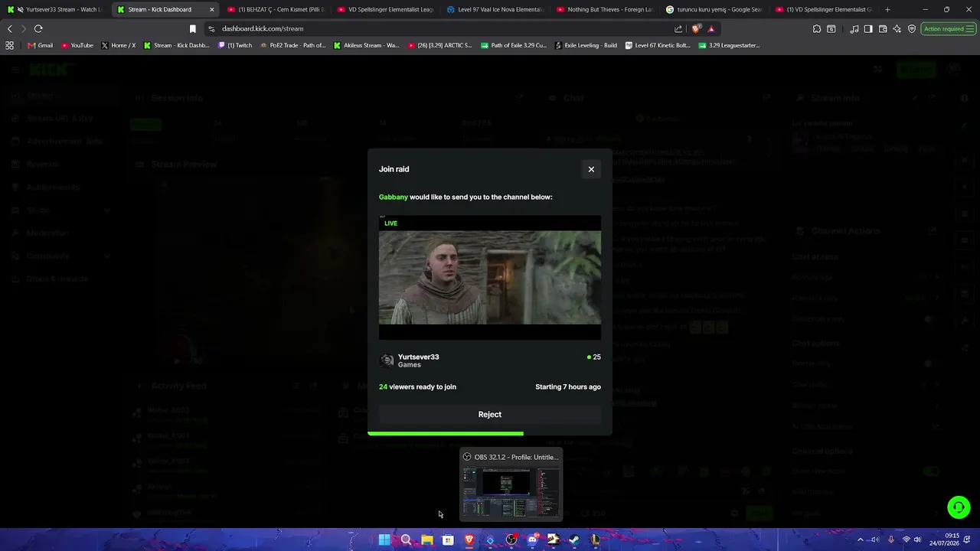Click the Games category under Yurtsever33
Screen dimensions: 980x551
coord(410,365)
